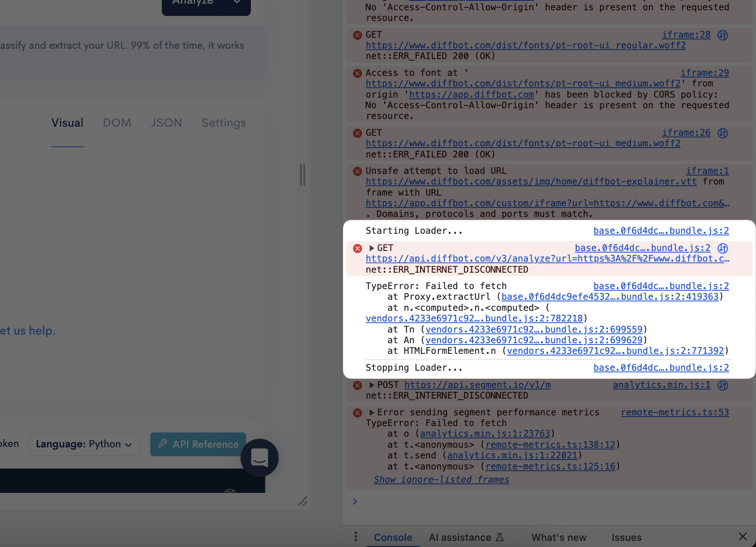Image resolution: width=756 pixels, height=547 pixels.
Task: Click Show ignore-listed frames
Action: click(442, 480)
